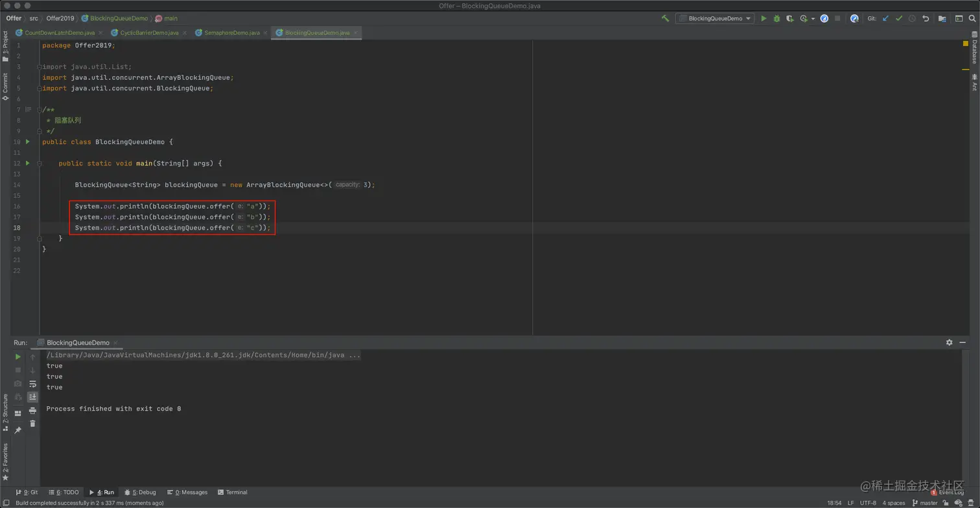Toggle soft-wrap in the Run console
This screenshot has width=980, height=508.
tap(32, 383)
